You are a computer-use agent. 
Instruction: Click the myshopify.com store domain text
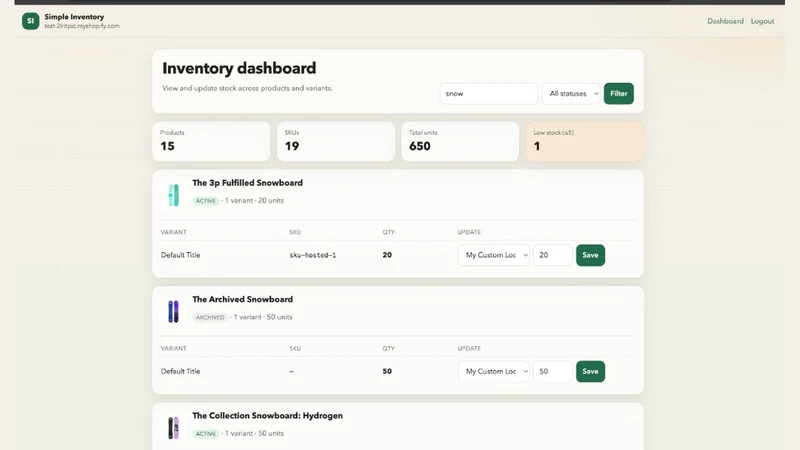[x=82, y=26]
